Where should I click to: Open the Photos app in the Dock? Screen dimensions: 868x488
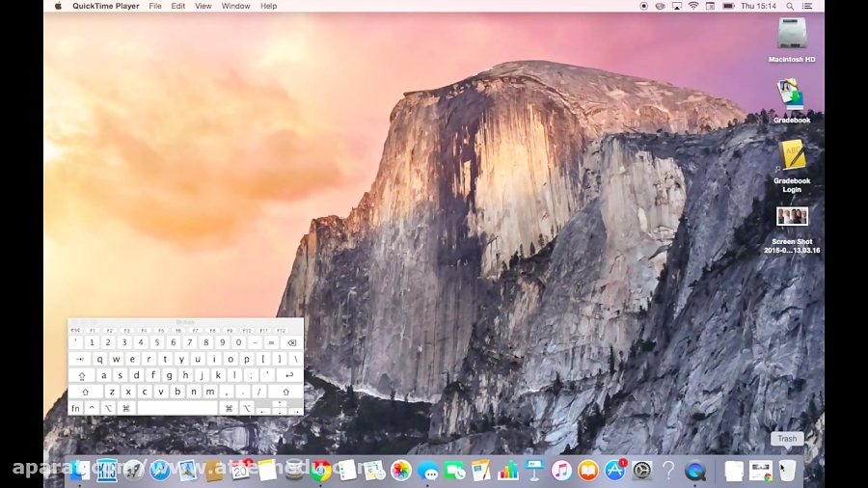point(401,471)
